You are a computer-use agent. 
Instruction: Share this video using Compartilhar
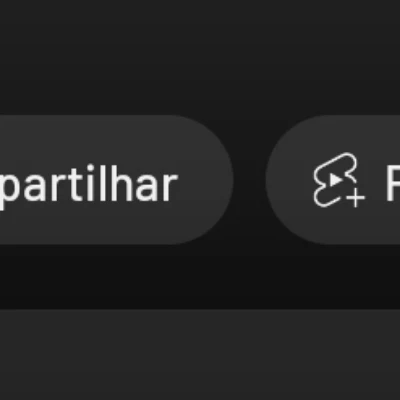[116, 180]
